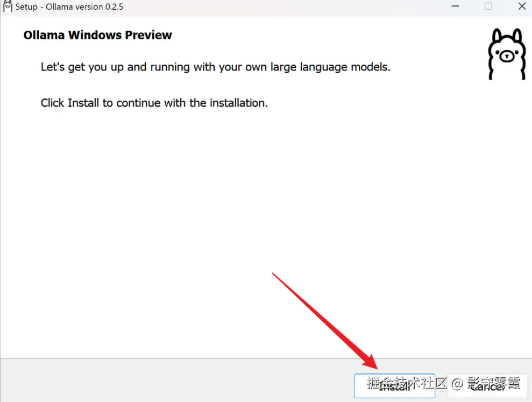Click the "Click Install to continue" instruction text

point(154,103)
